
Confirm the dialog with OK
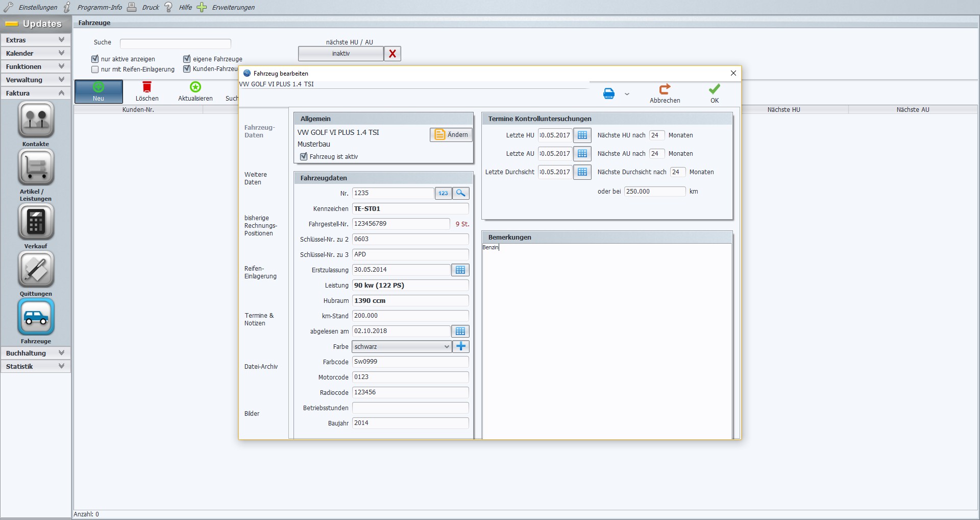714,93
